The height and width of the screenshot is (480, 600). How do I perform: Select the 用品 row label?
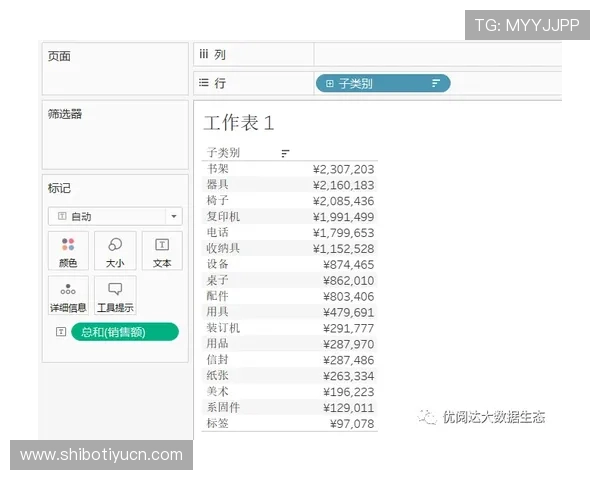pyautogui.click(x=218, y=344)
